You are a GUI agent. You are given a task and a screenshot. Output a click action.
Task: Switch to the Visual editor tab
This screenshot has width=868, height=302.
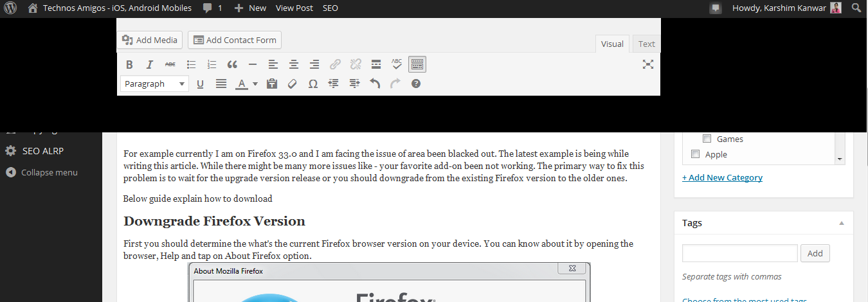[612, 44]
